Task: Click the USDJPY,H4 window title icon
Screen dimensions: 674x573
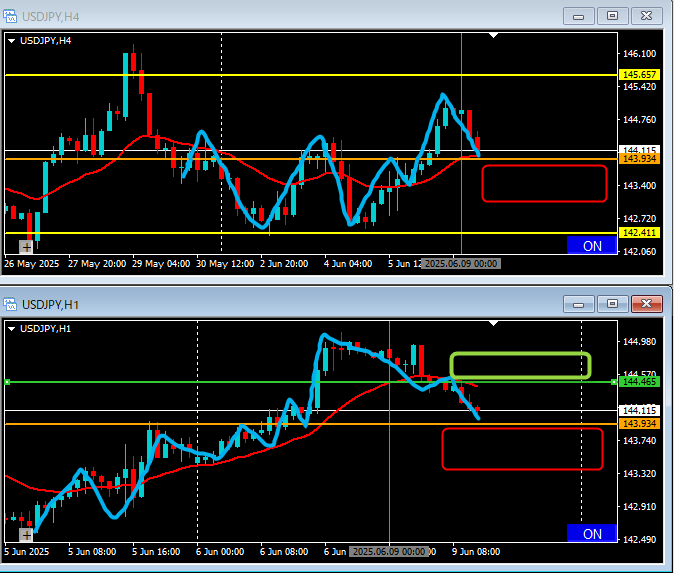Action: (x=10, y=16)
